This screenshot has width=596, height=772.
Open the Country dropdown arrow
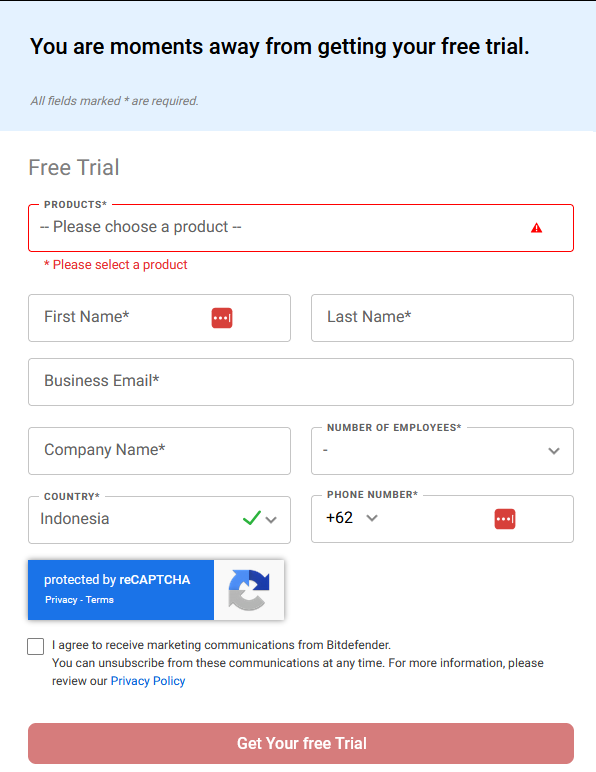(271, 519)
